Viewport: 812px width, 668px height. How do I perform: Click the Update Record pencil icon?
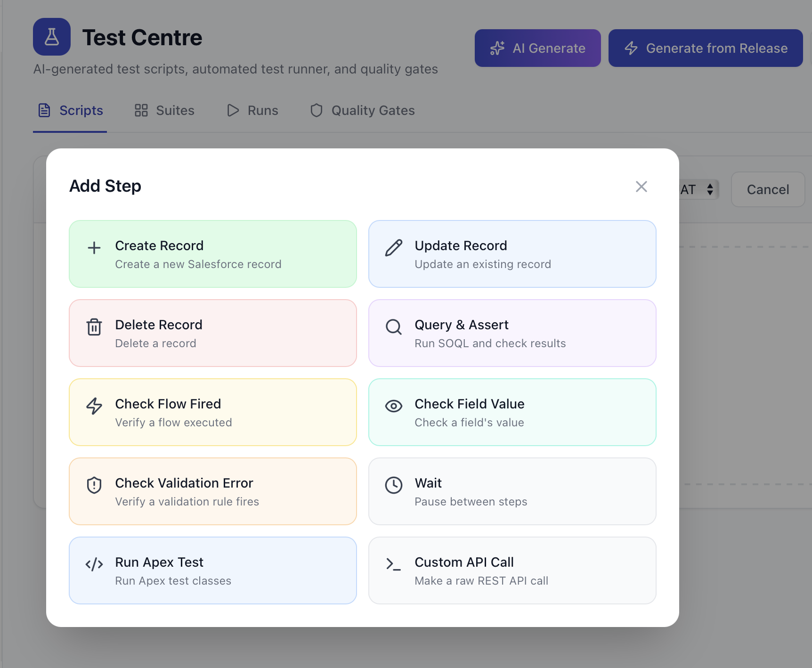point(394,248)
